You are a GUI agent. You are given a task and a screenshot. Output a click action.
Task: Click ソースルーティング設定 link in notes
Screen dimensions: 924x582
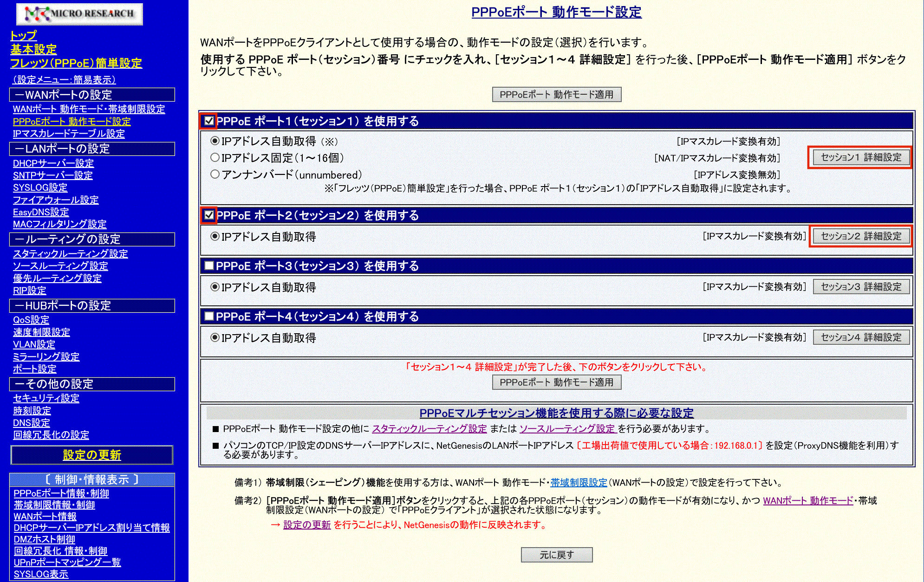pyautogui.click(x=568, y=429)
